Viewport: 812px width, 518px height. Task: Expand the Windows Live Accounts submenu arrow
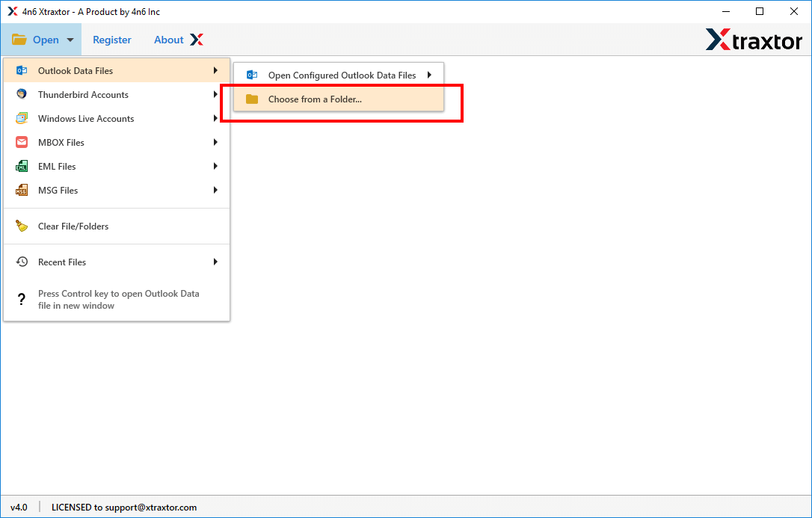click(x=215, y=118)
